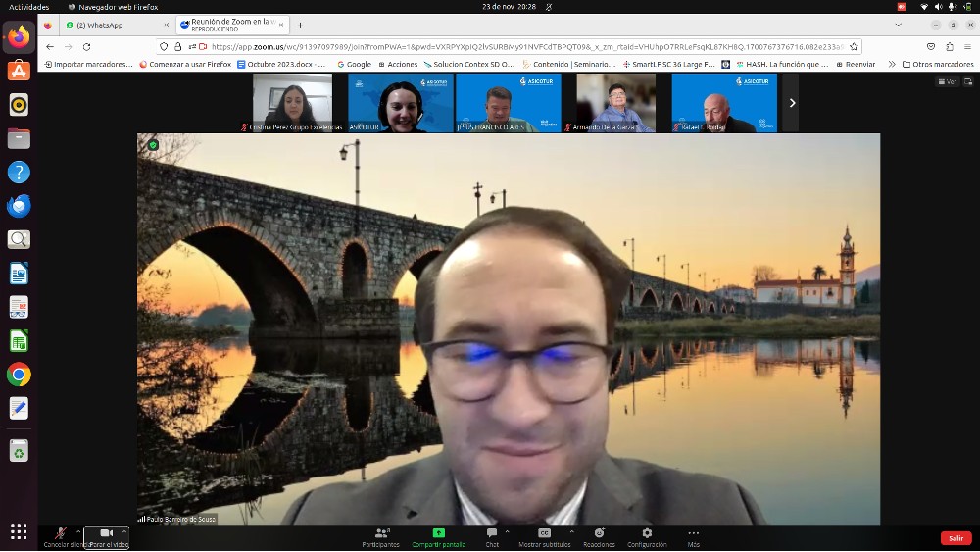This screenshot has height=552, width=980.
Task: Unmute microphone with Cancelar silenciar button
Action: tap(61, 534)
